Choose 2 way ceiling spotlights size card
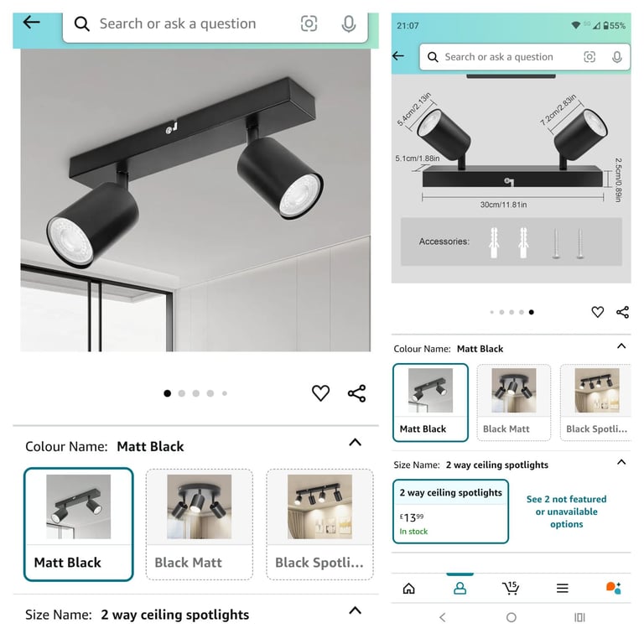The image size is (644, 644). [x=450, y=512]
